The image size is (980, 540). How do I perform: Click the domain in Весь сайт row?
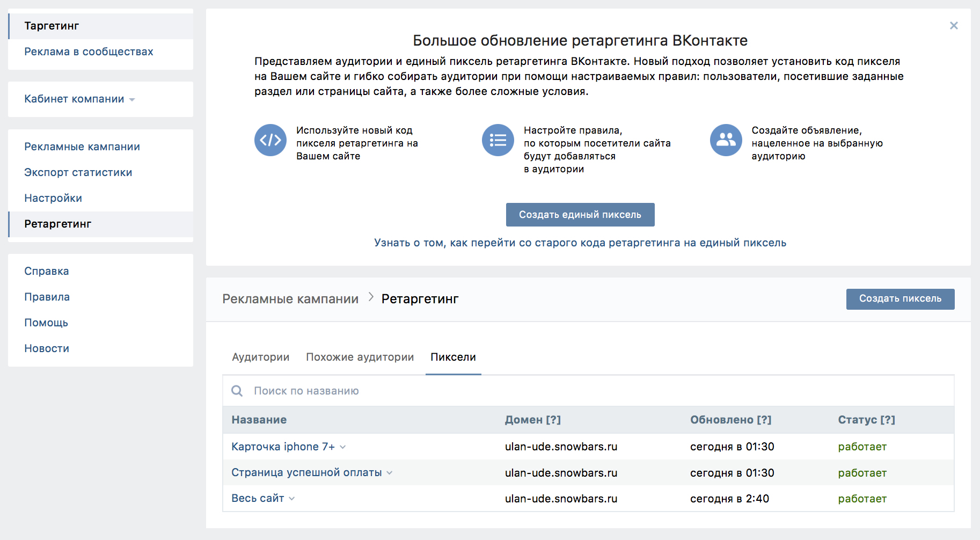[x=561, y=499]
